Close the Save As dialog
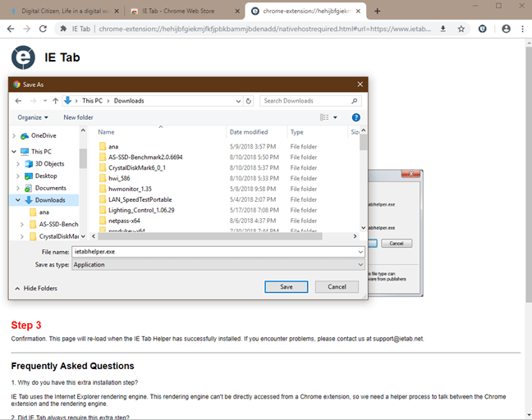The height and width of the screenshot is (420, 532). [360, 84]
